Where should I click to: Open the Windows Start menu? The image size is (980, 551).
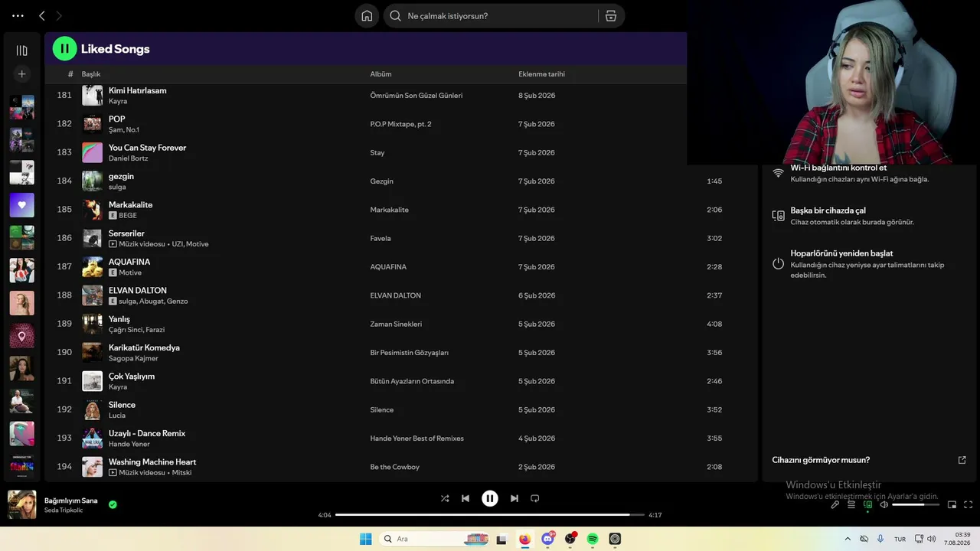(x=366, y=539)
